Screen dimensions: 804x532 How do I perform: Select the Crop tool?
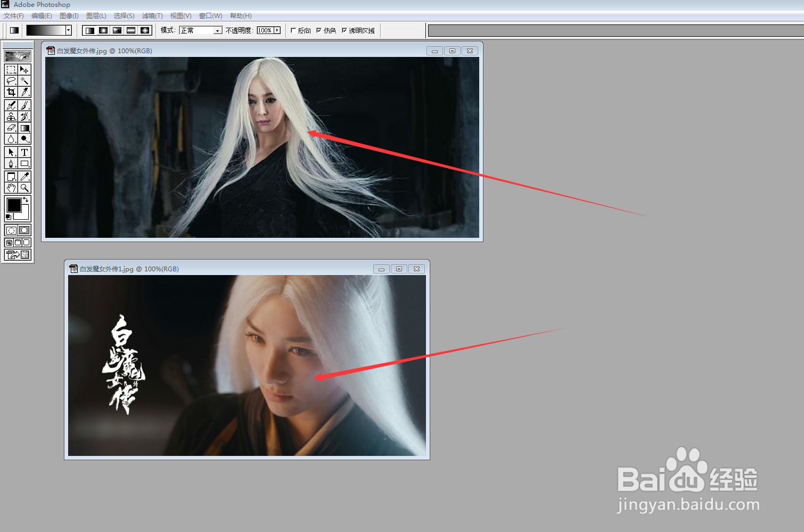click(11, 92)
